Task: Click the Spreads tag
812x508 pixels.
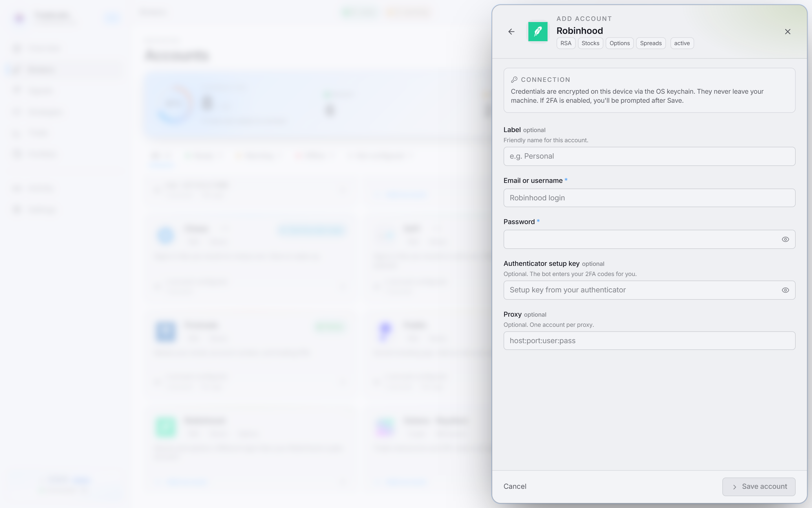Action: pyautogui.click(x=651, y=43)
